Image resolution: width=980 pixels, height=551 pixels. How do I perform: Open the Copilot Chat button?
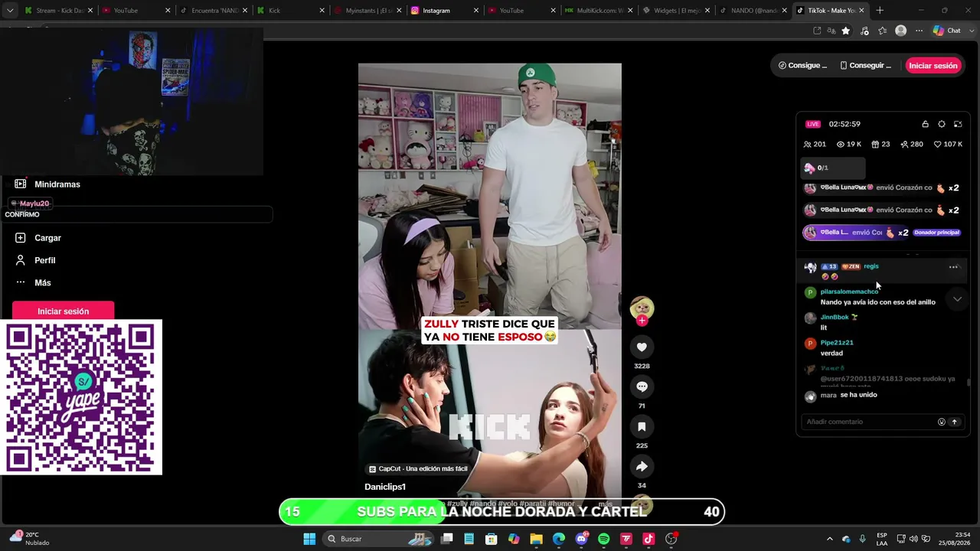coord(947,31)
